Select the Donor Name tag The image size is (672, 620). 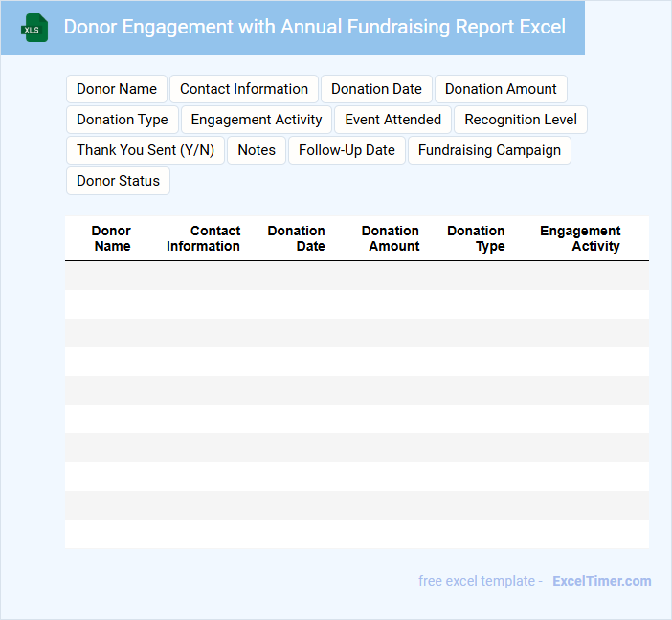(117, 89)
